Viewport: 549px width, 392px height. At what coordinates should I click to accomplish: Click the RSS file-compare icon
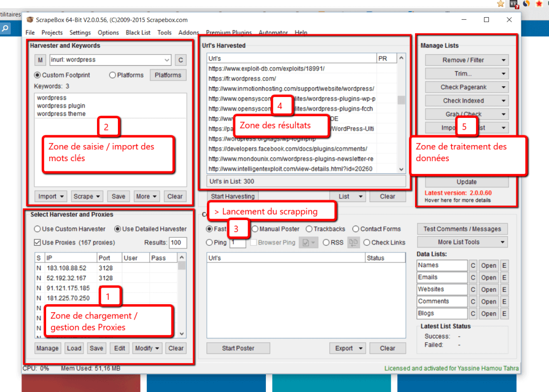(352, 243)
